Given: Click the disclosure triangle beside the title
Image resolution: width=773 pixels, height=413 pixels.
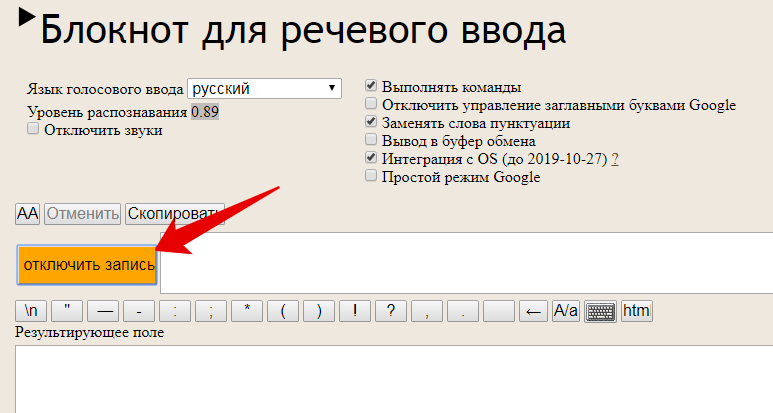Looking at the screenshot, I should click(27, 18).
